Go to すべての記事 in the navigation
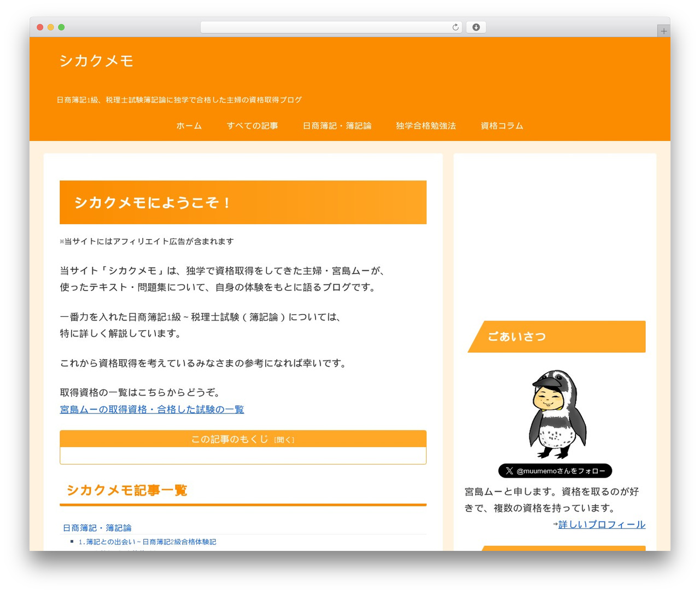700x593 pixels. click(253, 126)
